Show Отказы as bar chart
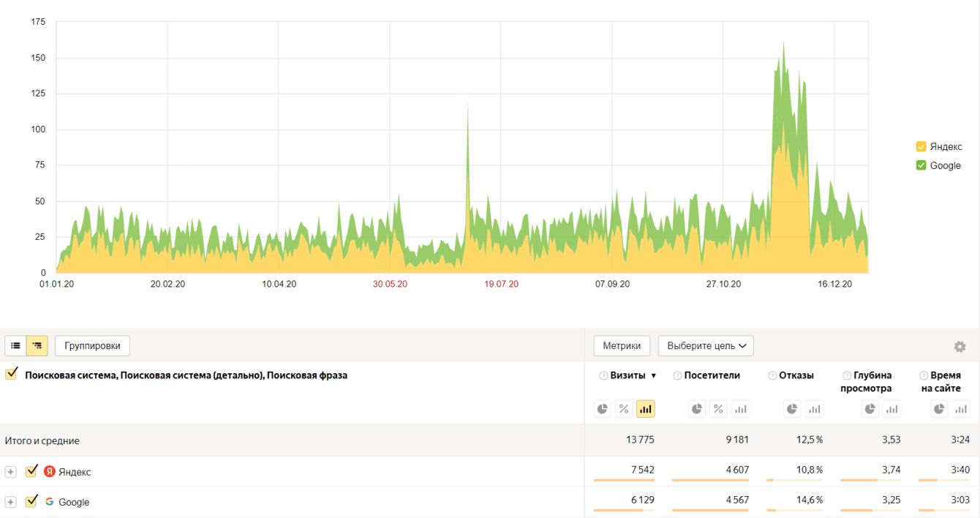This screenshot has width=980, height=518. 814,409
